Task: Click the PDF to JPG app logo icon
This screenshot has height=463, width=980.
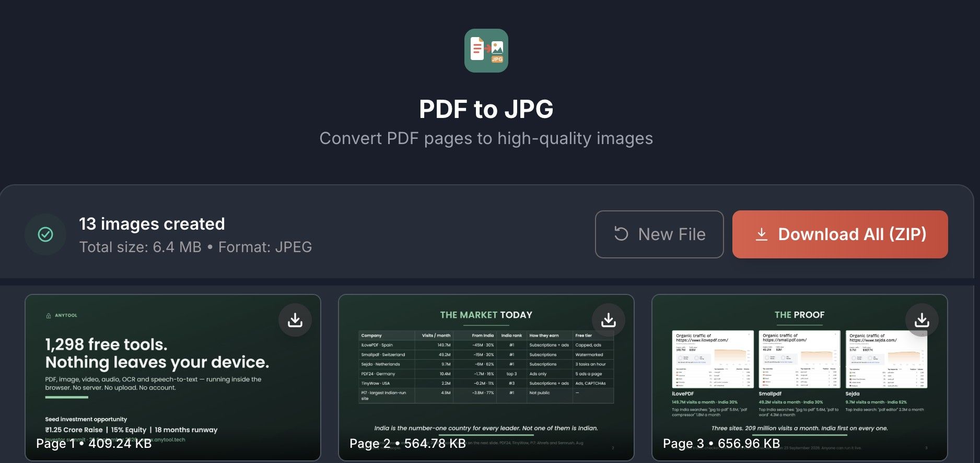Action: 486,51
